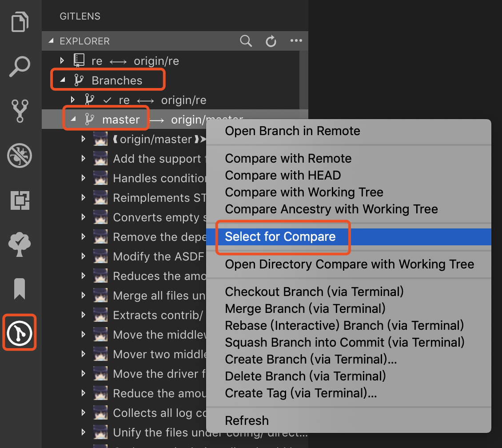Image resolution: width=502 pixels, height=448 pixels.
Task: Choose Select for Compare
Action: click(349, 236)
